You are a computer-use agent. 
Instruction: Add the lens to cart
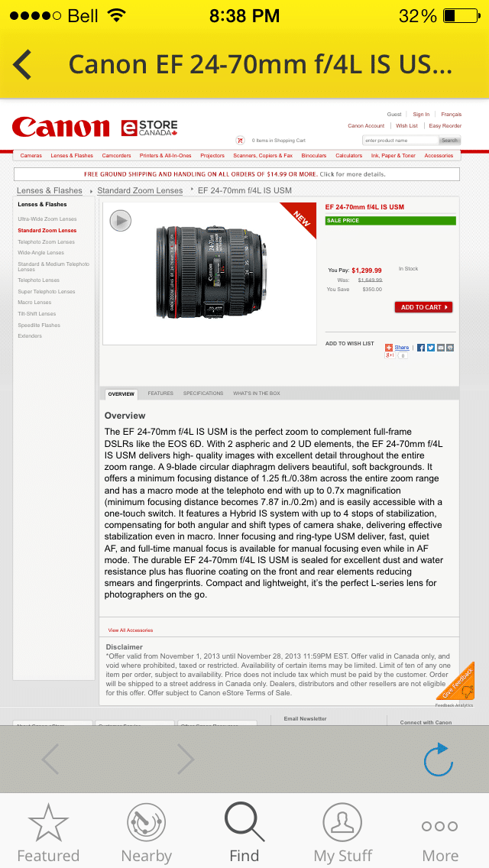(423, 307)
